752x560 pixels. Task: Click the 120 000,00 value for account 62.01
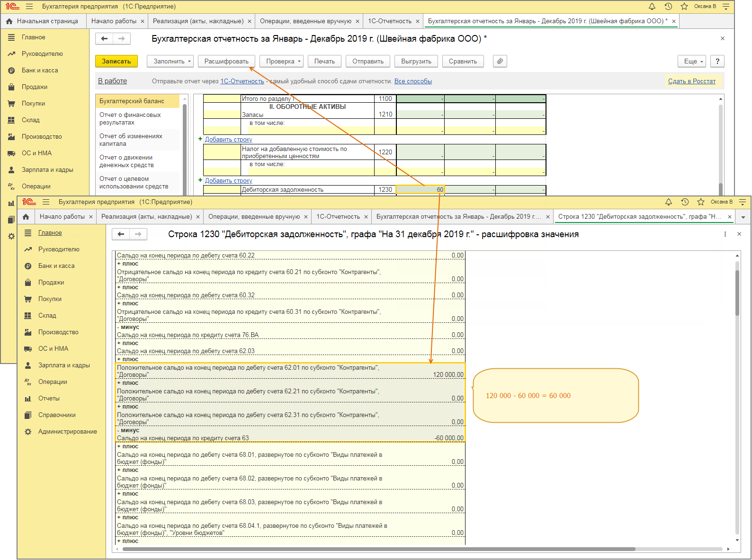pos(448,375)
